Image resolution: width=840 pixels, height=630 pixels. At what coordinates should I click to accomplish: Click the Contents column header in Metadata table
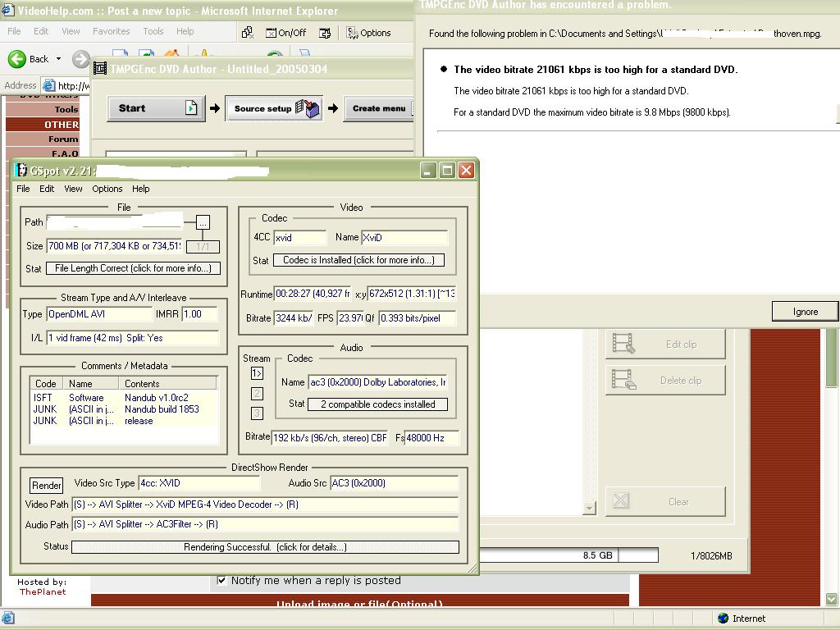tap(167, 384)
